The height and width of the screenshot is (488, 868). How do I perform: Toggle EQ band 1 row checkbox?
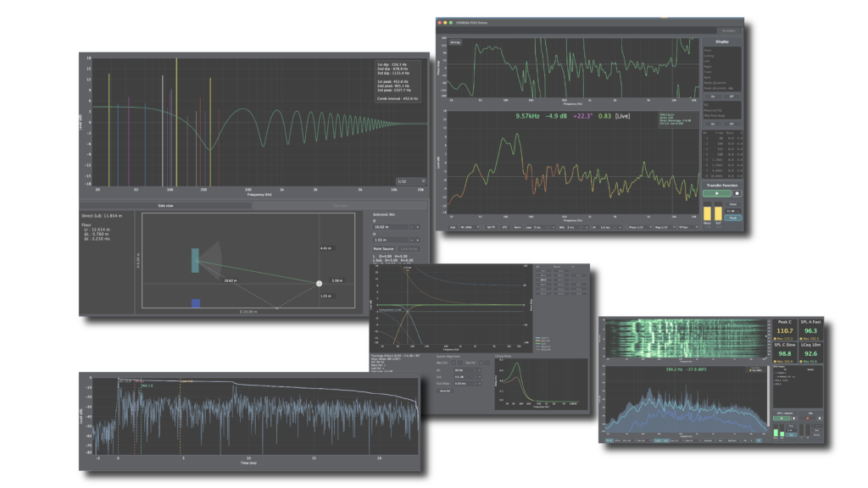[704, 138]
